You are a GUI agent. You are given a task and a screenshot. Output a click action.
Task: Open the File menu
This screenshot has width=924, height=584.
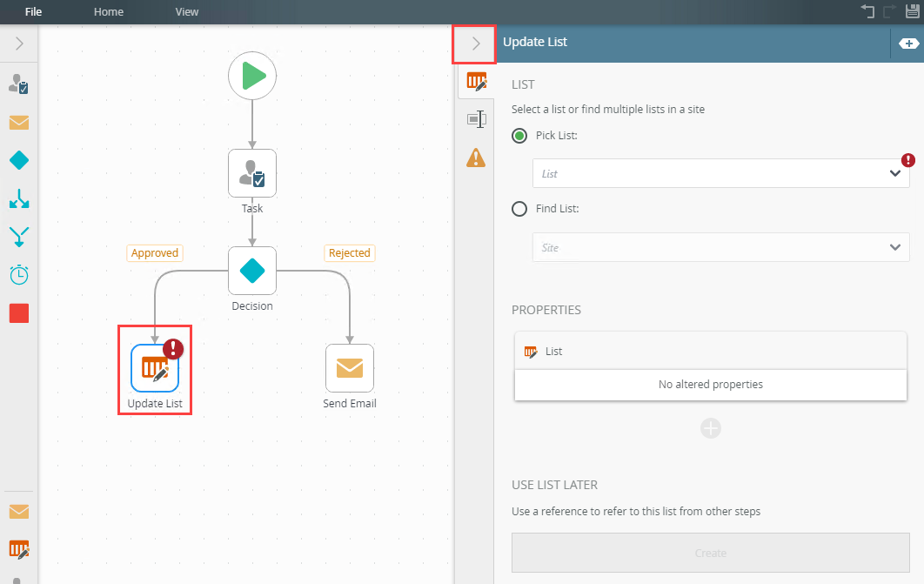(x=34, y=12)
